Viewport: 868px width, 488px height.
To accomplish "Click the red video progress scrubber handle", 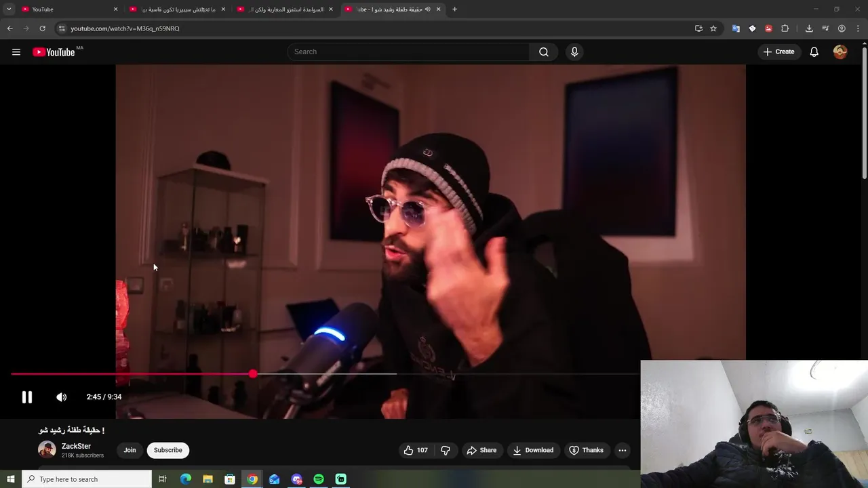I will (253, 373).
